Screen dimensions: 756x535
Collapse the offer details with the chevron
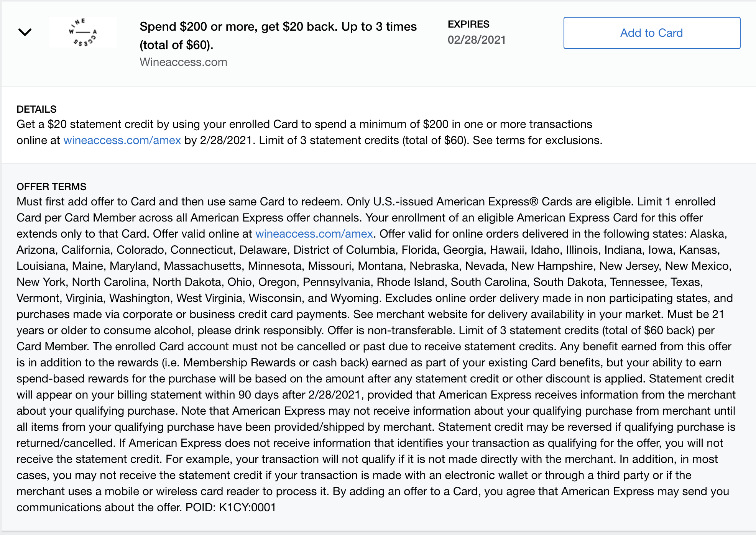click(25, 33)
